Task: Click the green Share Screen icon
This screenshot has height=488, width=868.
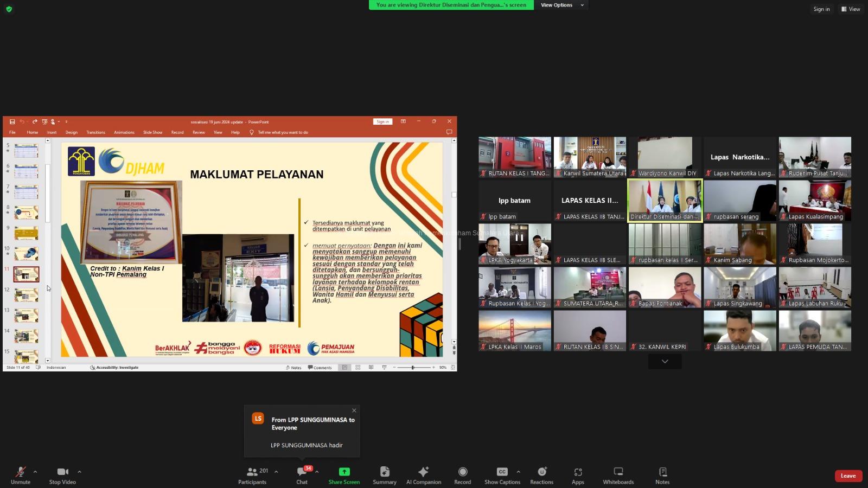Action: (344, 472)
